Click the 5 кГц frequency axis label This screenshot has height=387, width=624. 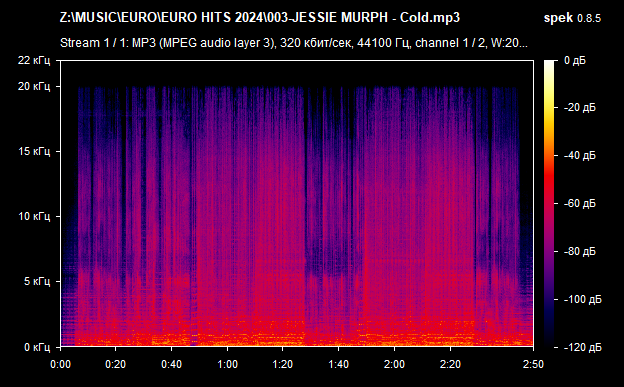(37, 281)
